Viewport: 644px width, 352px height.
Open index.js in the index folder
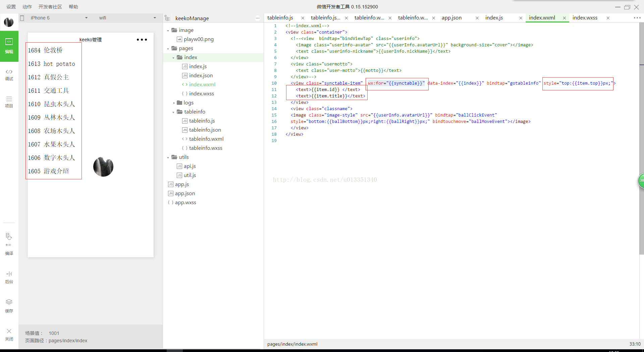coord(198,67)
